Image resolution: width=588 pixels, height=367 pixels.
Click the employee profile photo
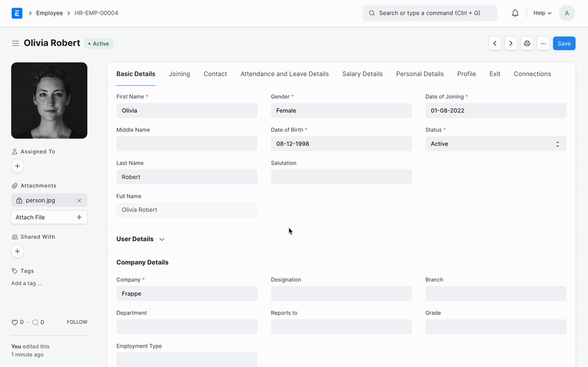pos(49,101)
